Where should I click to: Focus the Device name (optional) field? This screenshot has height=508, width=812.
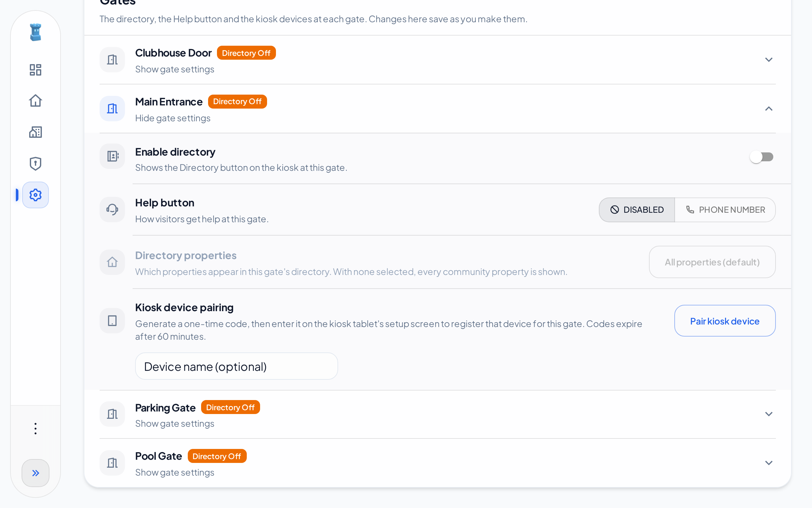click(x=237, y=366)
